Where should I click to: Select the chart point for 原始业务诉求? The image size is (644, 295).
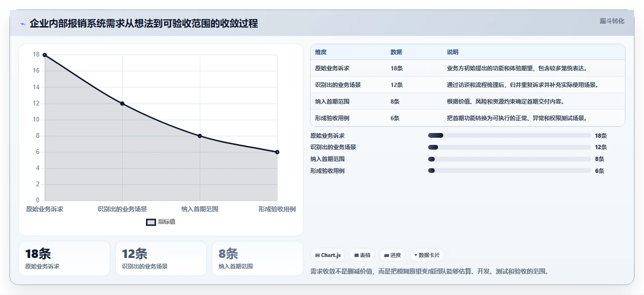(45, 55)
